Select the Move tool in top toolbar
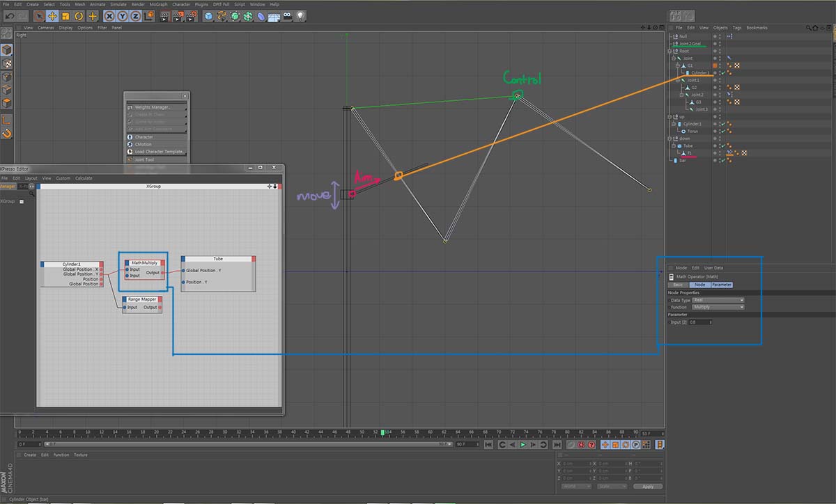The image size is (836, 504). tap(52, 16)
